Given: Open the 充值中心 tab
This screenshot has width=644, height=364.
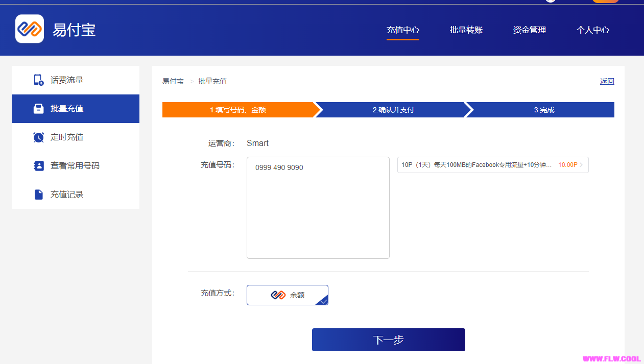Looking at the screenshot, I should pos(403,30).
